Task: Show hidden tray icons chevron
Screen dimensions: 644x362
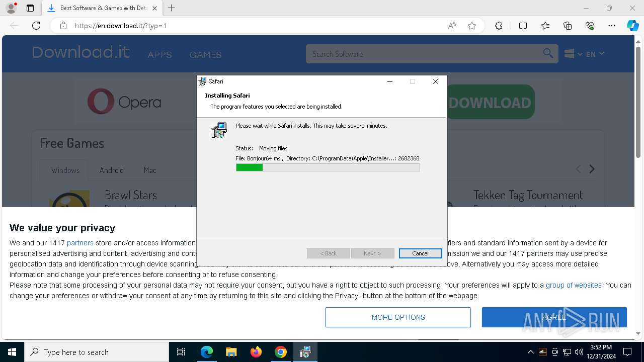Action: click(530, 352)
